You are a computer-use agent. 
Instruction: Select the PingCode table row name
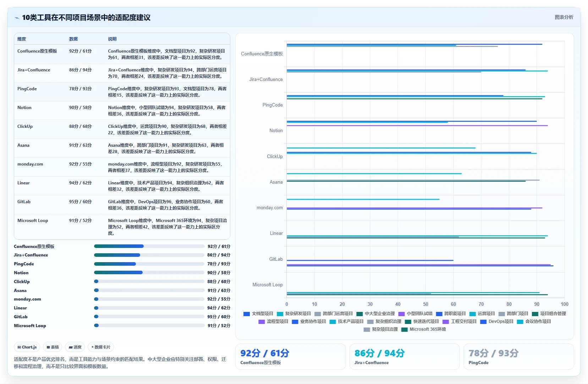(x=27, y=89)
